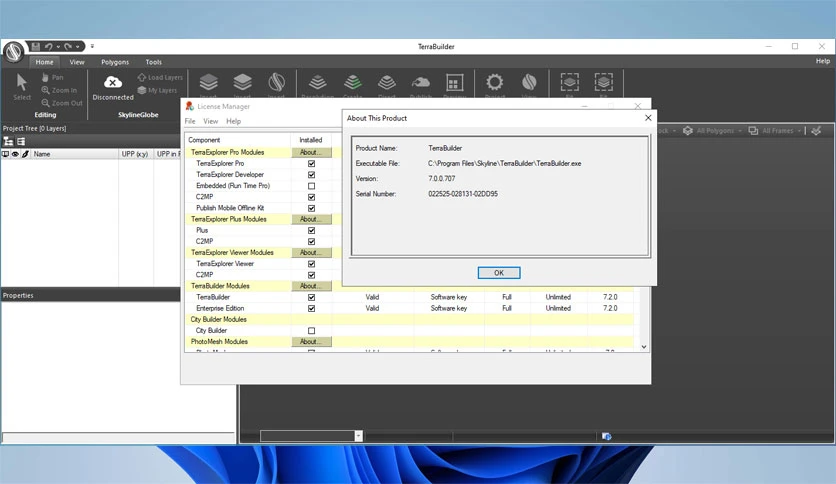Click the cloud Publish ribbon icon
The height and width of the screenshot is (484, 836).
(x=421, y=83)
